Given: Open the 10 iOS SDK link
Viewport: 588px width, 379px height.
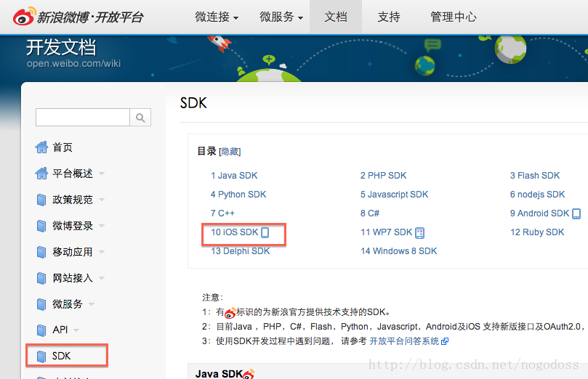Looking at the screenshot, I should tap(234, 232).
